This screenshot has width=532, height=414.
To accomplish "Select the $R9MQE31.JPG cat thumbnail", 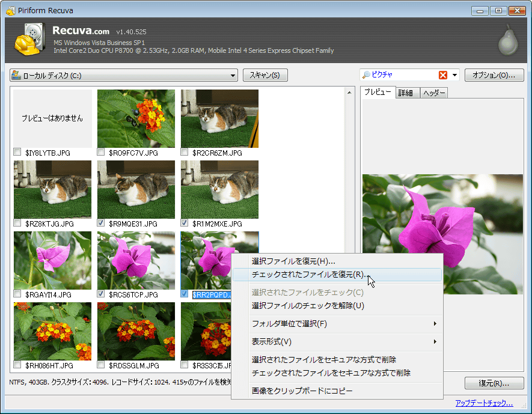I will coord(136,189).
